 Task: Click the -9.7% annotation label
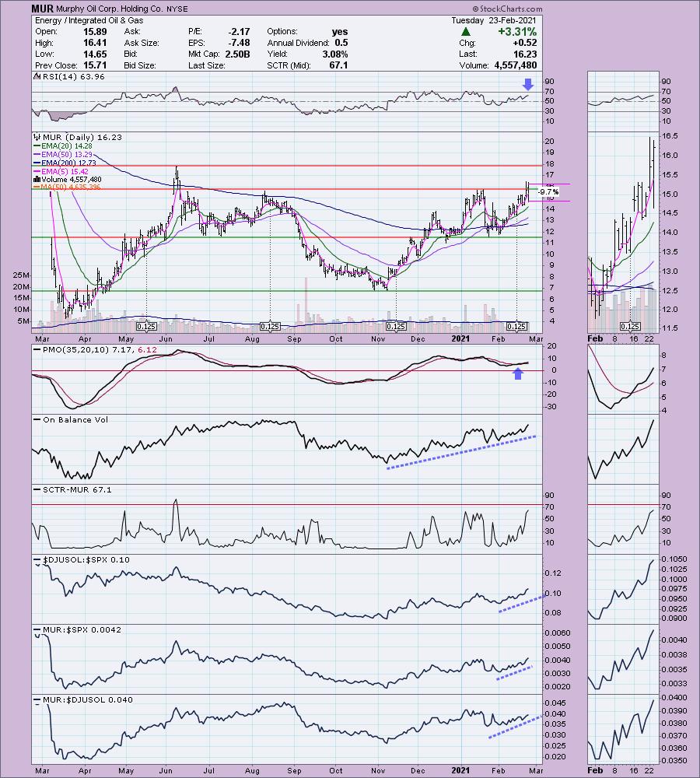548,192
